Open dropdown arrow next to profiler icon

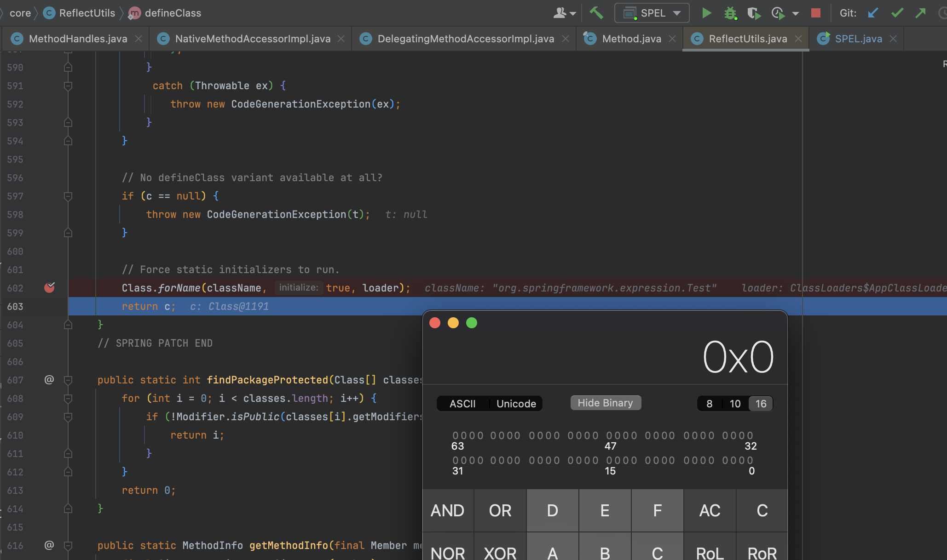tap(796, 13)
